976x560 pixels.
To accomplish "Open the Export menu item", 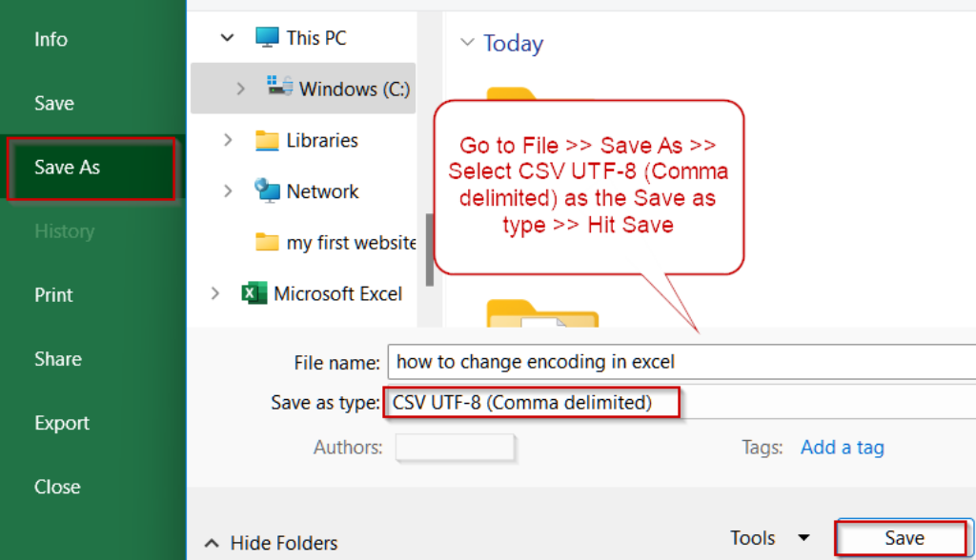I will [x=62, y=423].
